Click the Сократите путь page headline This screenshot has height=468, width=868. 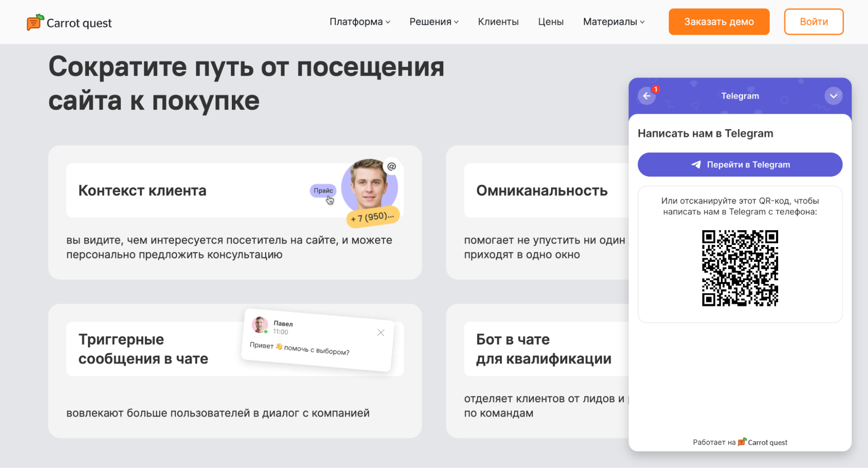coord(246,84)
